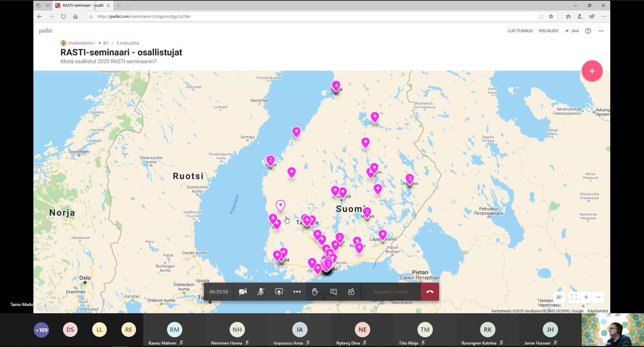The image size is (644, 347).
Task: Add a new post with the pink plus button
Action: [592, 71]
